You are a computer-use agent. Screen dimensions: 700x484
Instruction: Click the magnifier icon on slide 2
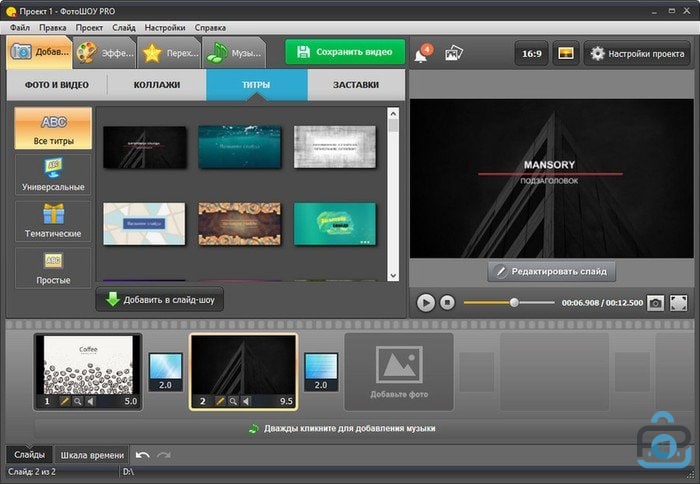[232, 401]
